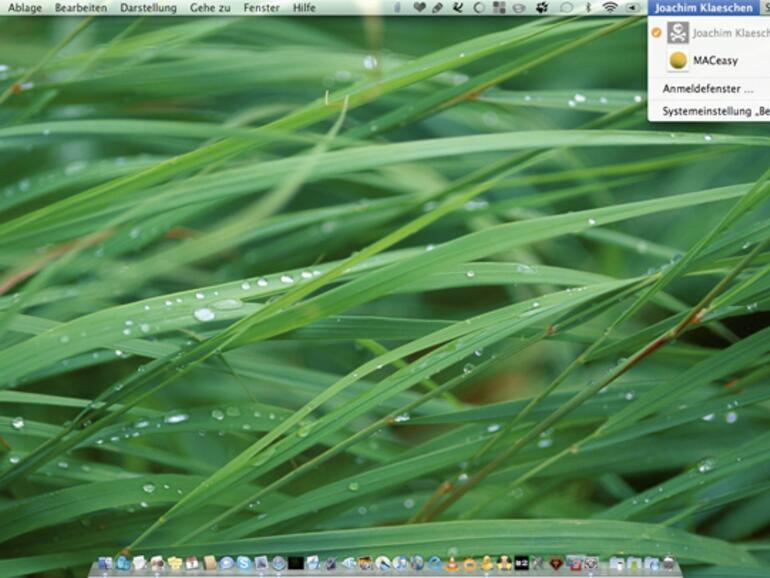The width and height of the screenshot is (770, 578).
Task: Open Finder from the Dock
Action: coord(105,563)
